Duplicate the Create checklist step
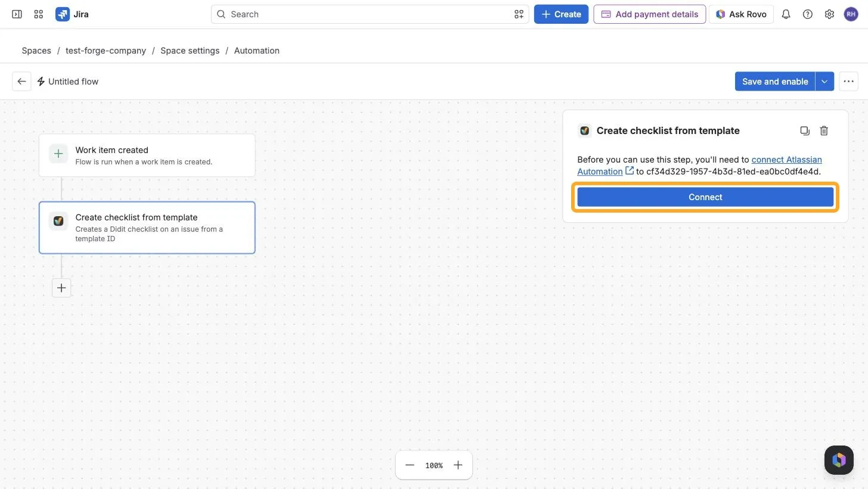Viewport: 868px width, 489px height. point(805,131)
